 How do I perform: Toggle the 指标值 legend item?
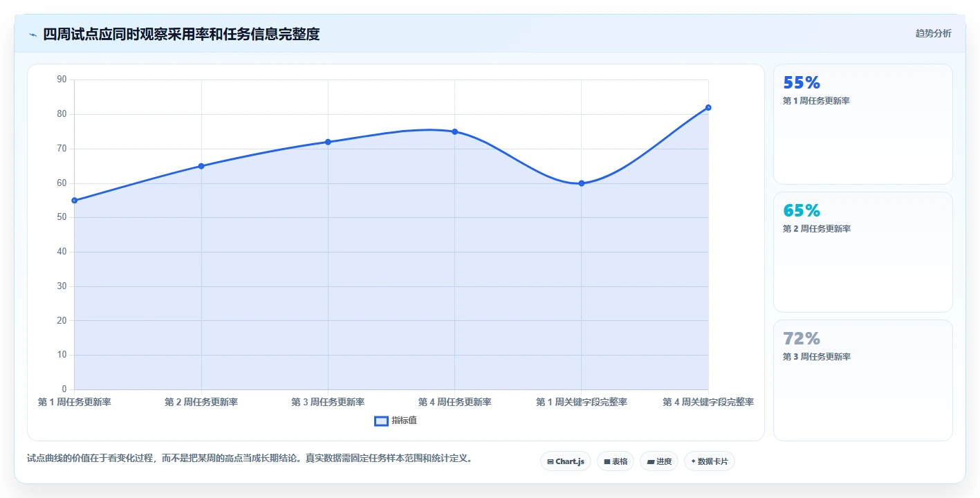396,421
